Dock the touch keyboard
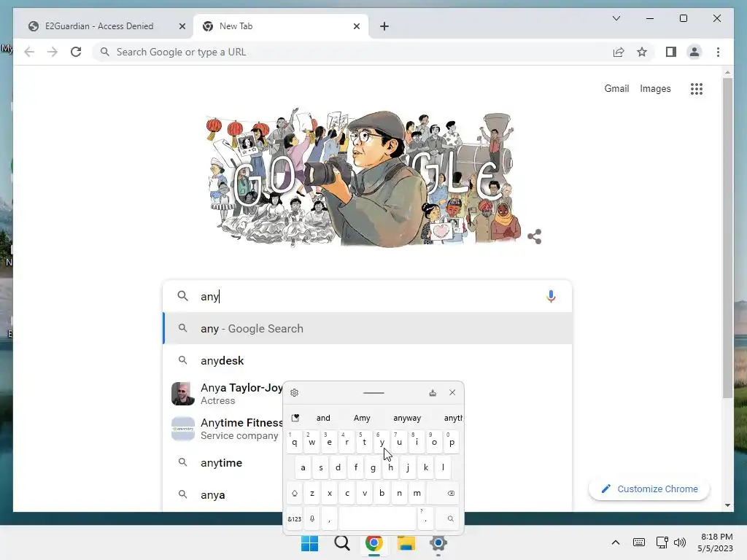Image resolution: width=747 pixels, height=560 pixels. [x=433, y=393]
